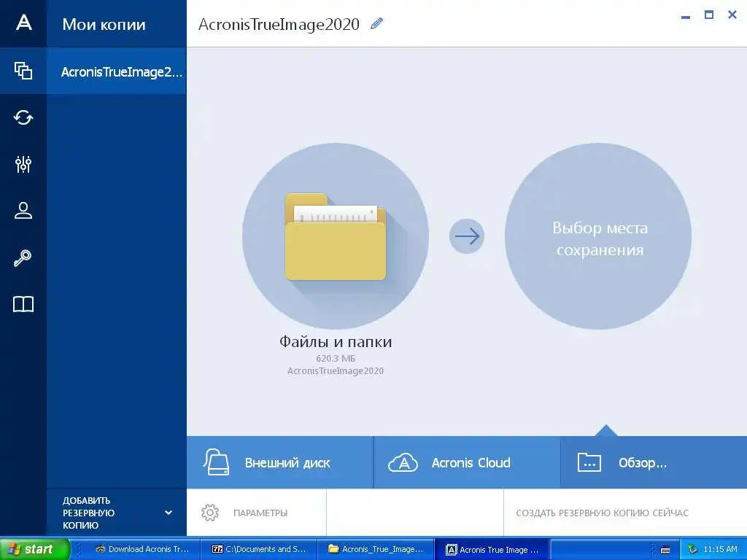747x560 pixels.
Task: Maximize the Acronis window
Action: tap(709, 15)
